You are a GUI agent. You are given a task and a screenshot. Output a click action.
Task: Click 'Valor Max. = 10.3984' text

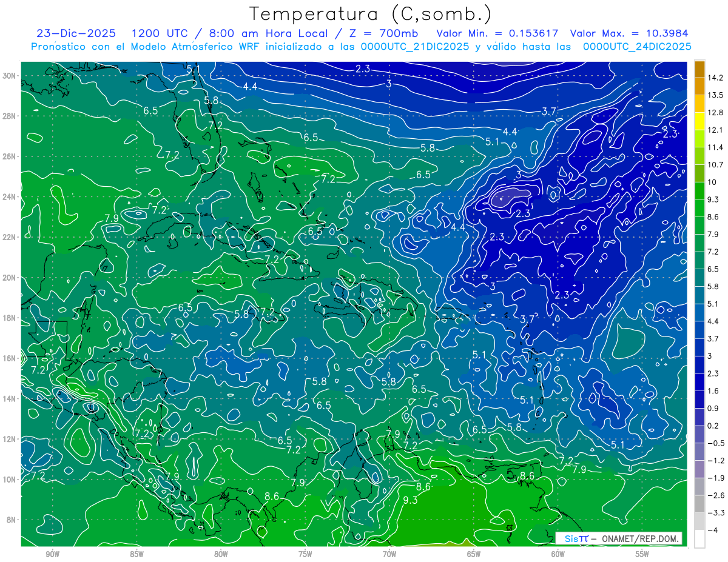629,33
